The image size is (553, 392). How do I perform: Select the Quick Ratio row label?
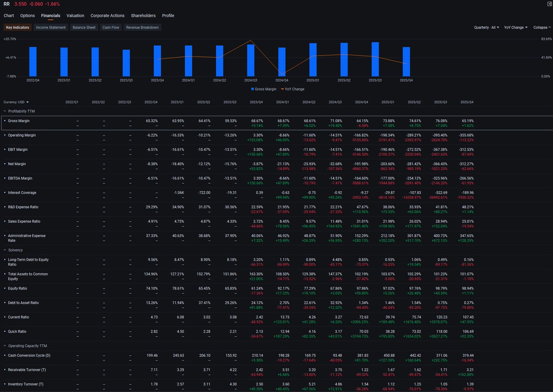click(x=18, y=332)
